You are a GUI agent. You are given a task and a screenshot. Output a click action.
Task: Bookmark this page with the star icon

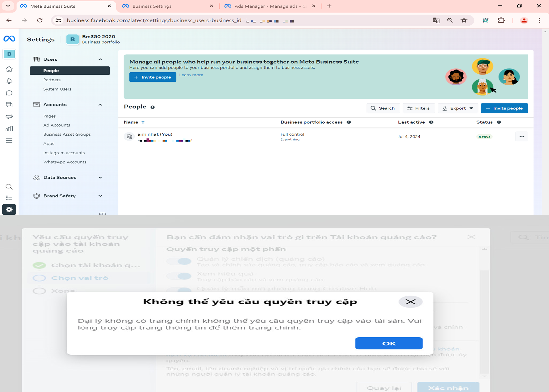tap(464, 20)
